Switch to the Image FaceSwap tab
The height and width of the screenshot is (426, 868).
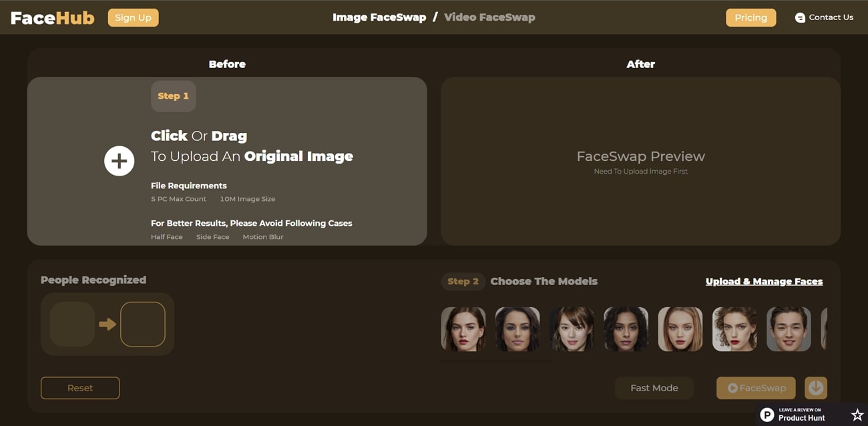[379, 17]
